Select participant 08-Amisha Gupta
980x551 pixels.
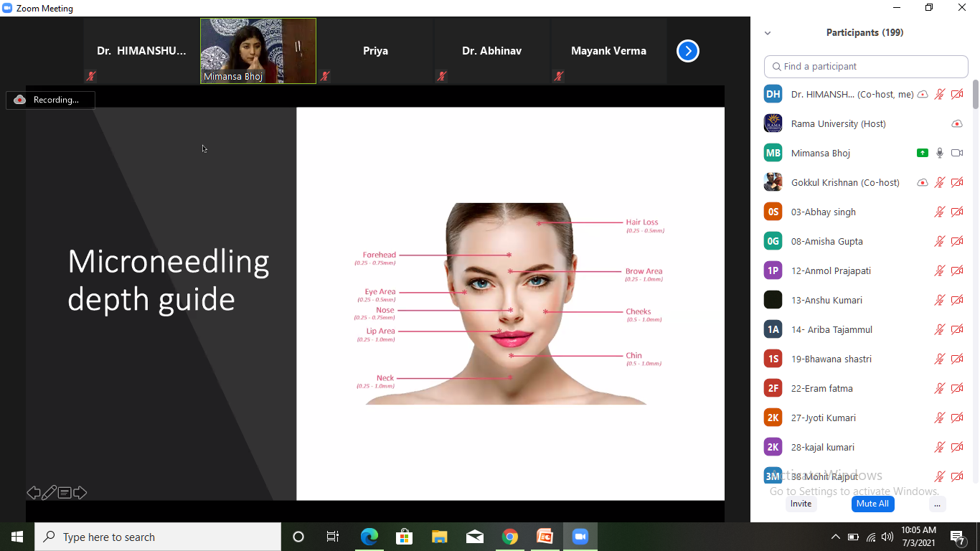864,242
